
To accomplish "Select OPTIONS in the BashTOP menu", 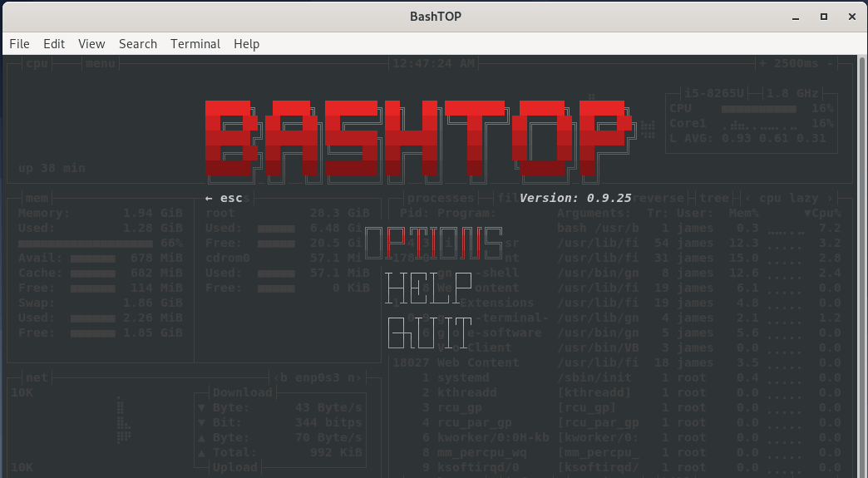I will tap(433, 244).
